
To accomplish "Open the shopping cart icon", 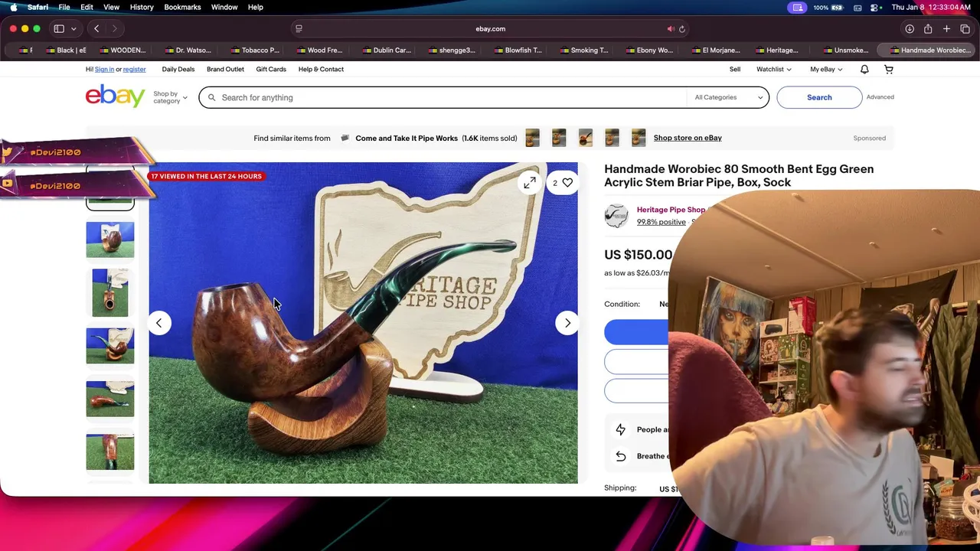I will tap(889, 70).
